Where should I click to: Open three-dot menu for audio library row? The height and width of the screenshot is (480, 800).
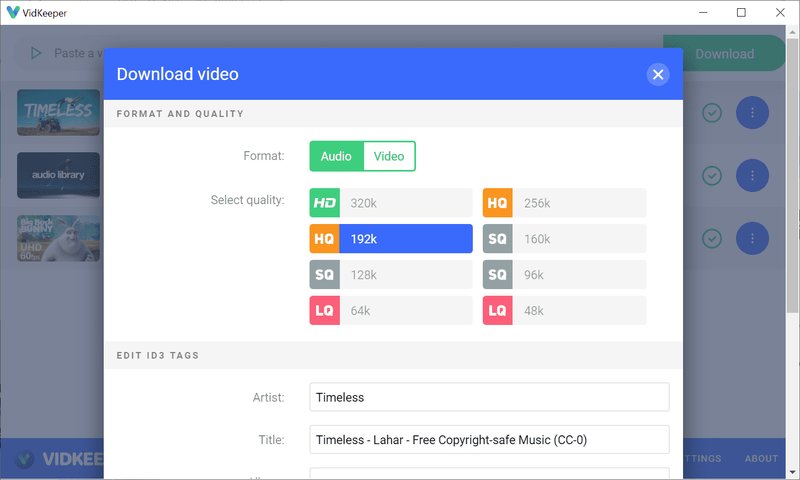(752, 175)
